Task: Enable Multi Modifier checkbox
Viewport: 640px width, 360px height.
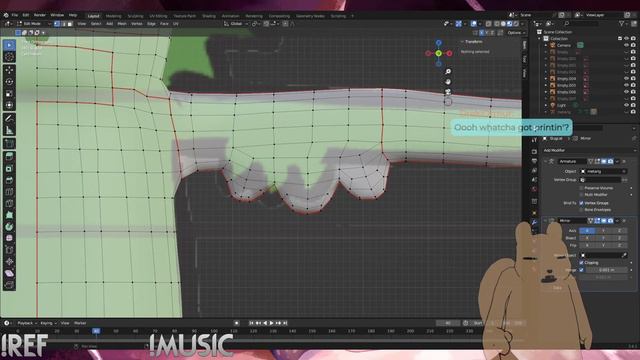Action: tap(581, 195)
